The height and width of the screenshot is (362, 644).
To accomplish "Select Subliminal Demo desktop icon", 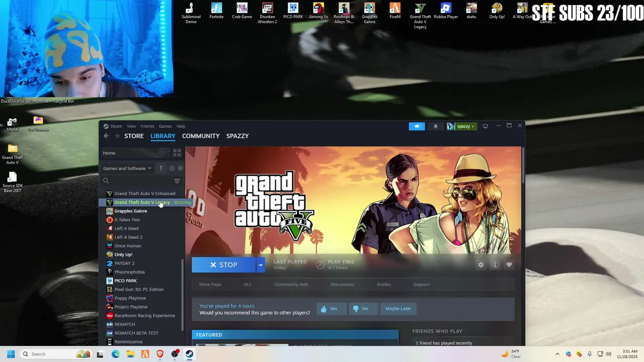I will coord(191,13).
